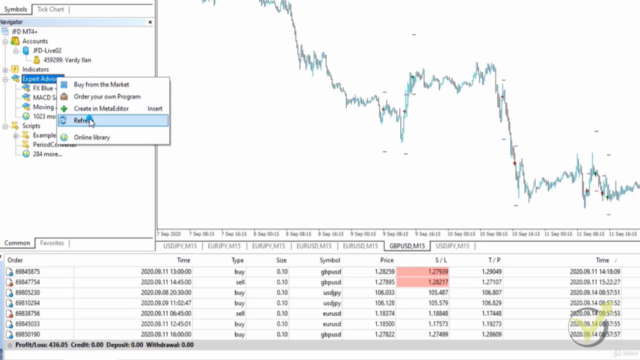
Task: Click the MACD expert advisor icon
Action: click(x=26, y=97)
